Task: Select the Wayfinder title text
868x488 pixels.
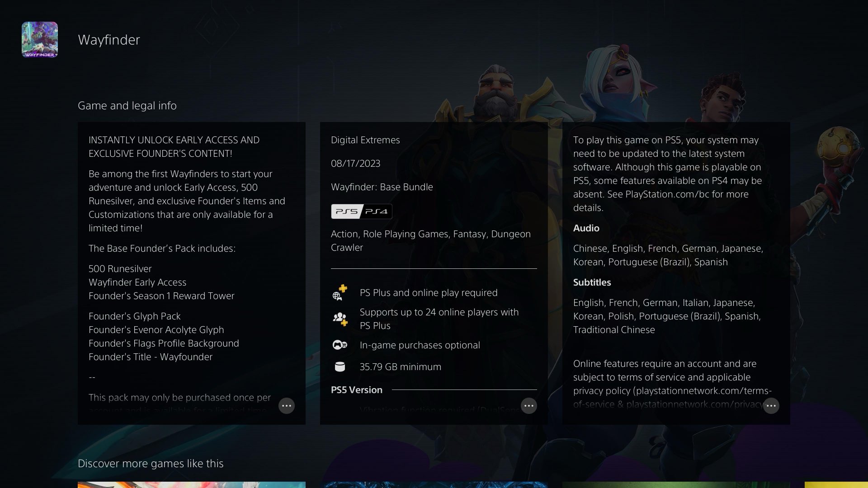Action: pos(109,40)
